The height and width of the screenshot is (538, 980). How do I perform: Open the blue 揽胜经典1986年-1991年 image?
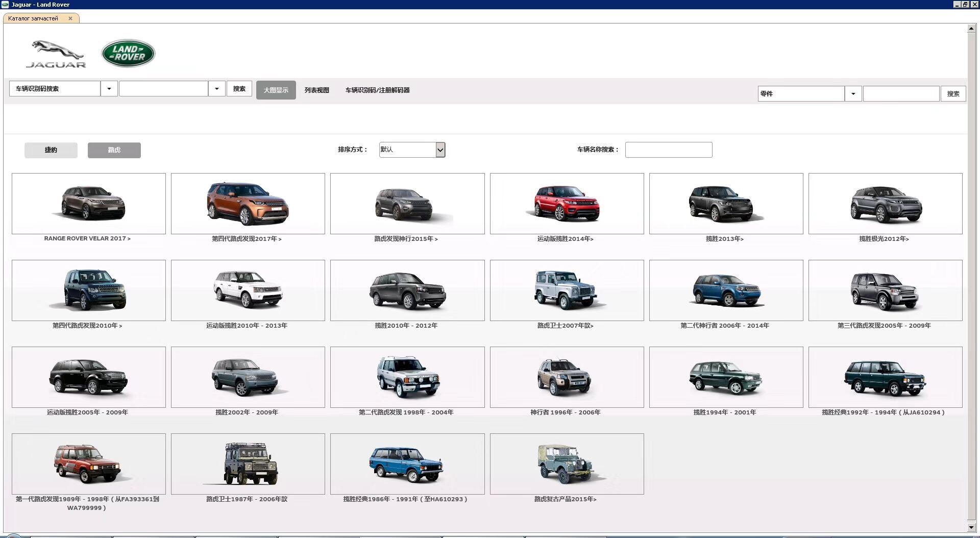tap(407, 464)
